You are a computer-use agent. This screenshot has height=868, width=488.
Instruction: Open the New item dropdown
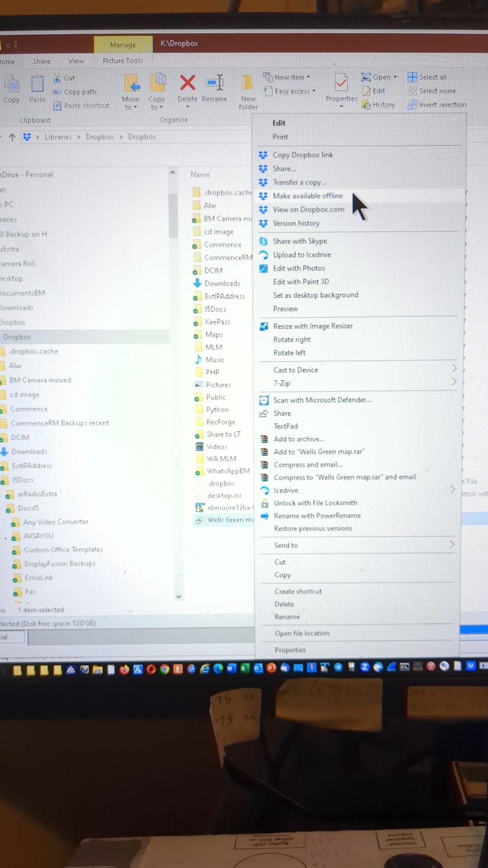[287, 77]
